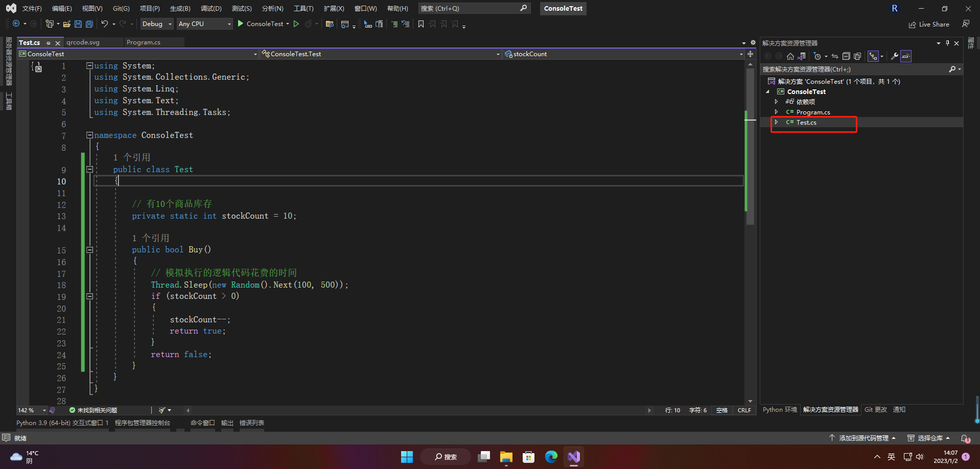Open the 输出 panel tab

tap(227, 423)
